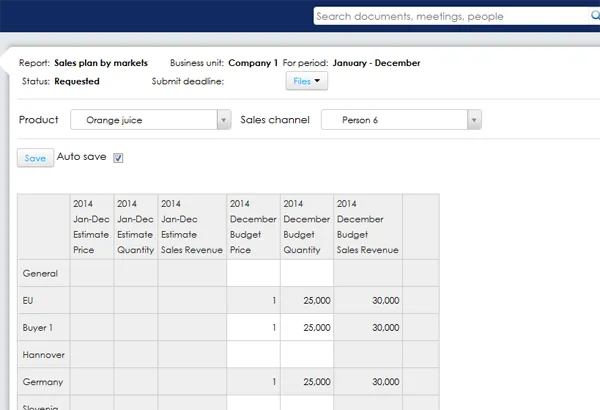Screen dimensions: 600x410
Task: Open the Files dropdown button
Action: pos(307,81)
